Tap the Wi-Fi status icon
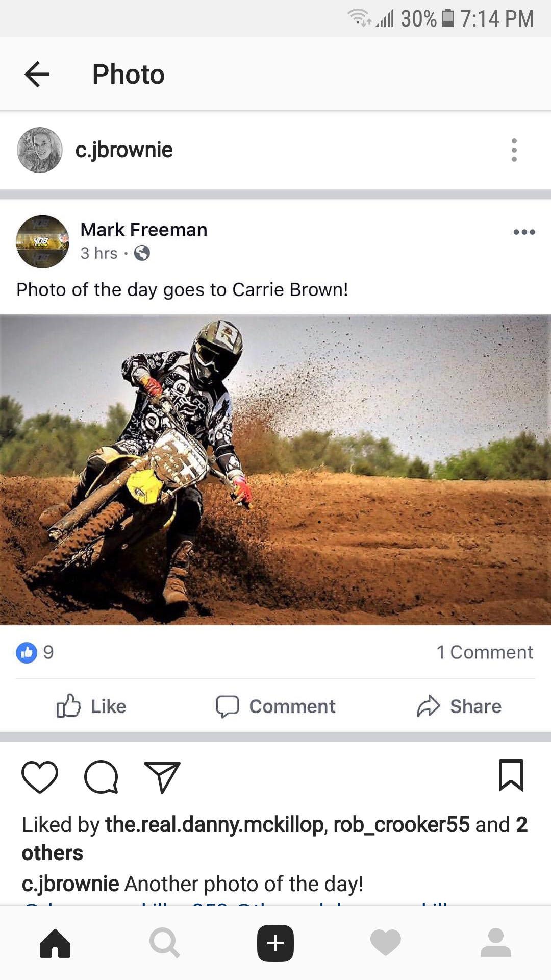Screen dimensions: 551x980 (x=359, y=18)
